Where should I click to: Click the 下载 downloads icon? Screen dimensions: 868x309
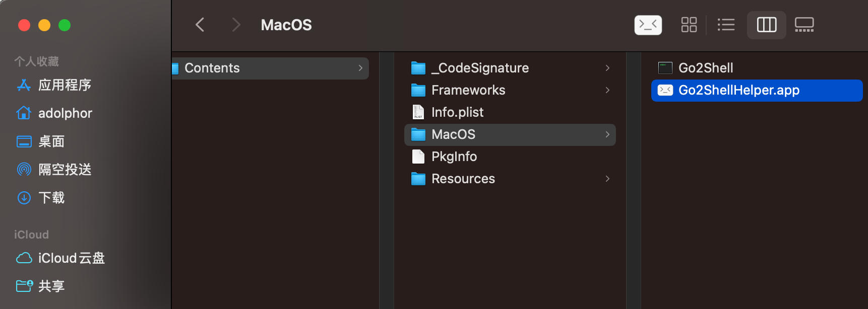pyautogui.click(x=24, y=198)
